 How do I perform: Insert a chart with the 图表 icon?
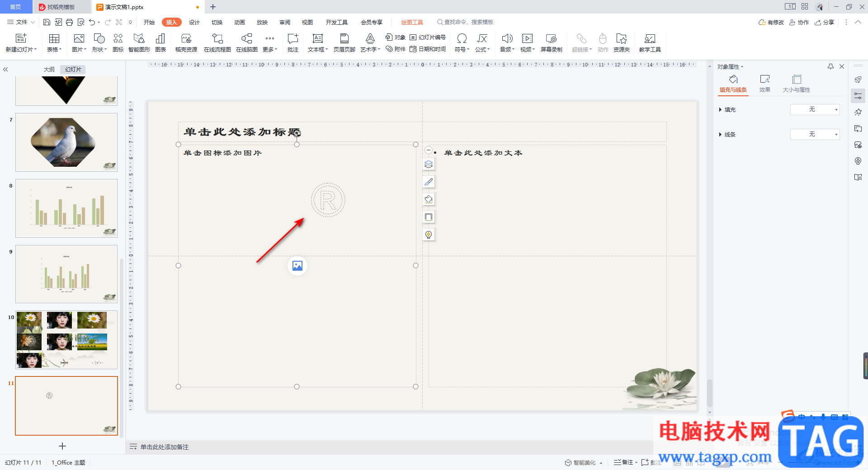pos(160,43)
